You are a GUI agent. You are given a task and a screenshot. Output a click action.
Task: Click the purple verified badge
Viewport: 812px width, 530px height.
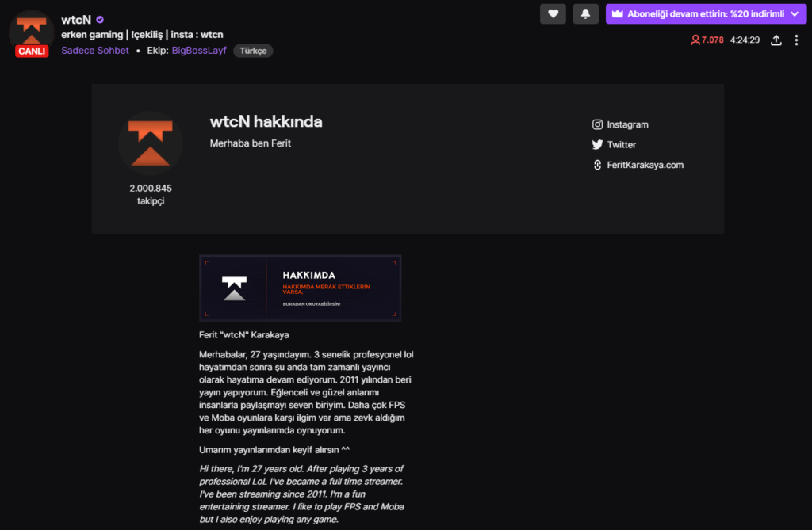pos(100,20)
